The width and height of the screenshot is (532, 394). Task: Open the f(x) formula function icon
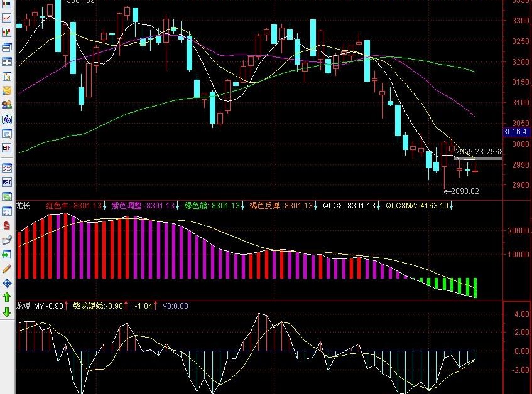[7, 119]
